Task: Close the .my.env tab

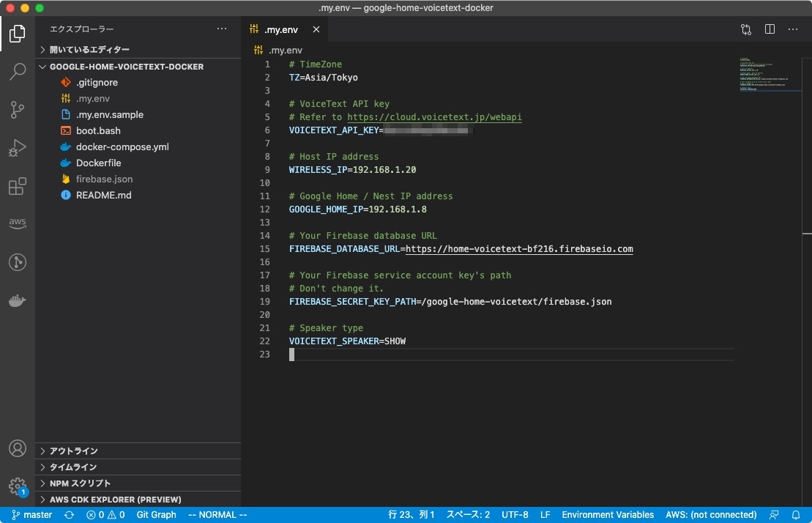Action: coord(316,29)
